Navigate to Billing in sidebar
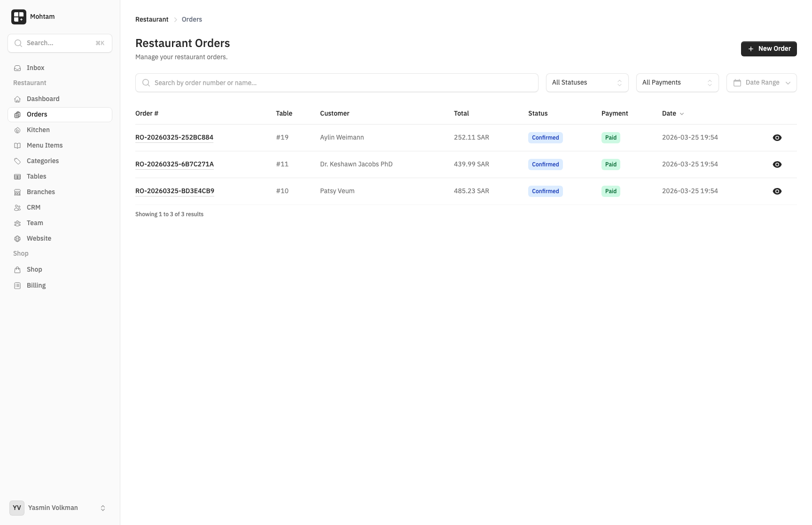The height and width of the screenshot is (525, 812). click(36, 285)
